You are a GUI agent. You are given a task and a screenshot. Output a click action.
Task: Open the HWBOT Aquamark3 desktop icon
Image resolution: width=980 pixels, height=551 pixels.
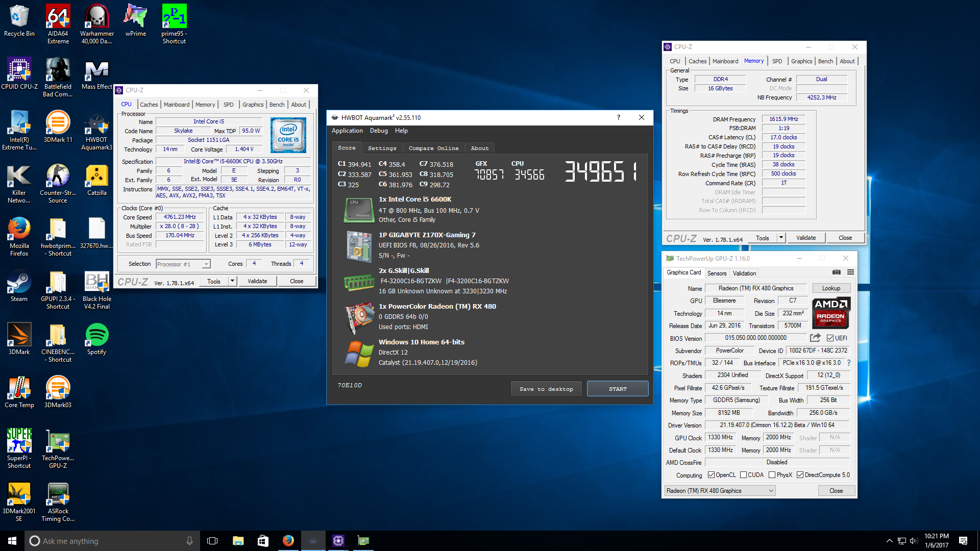[x=97, y=130]
